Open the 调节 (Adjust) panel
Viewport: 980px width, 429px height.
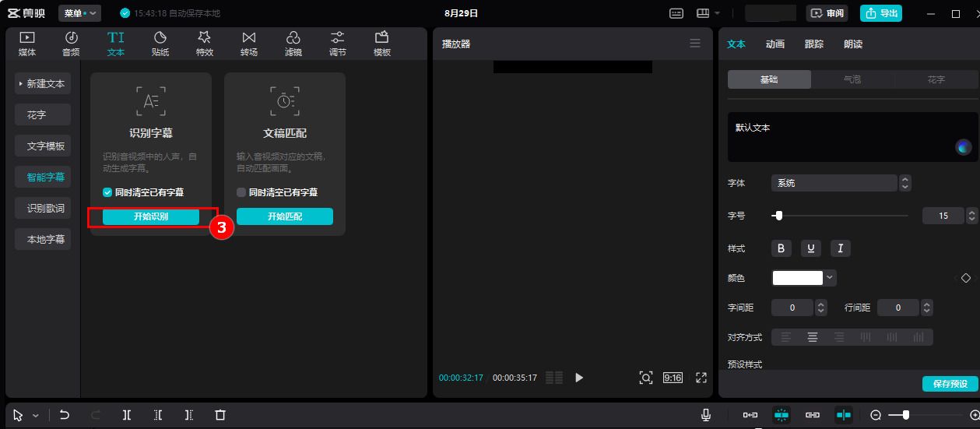338,44
